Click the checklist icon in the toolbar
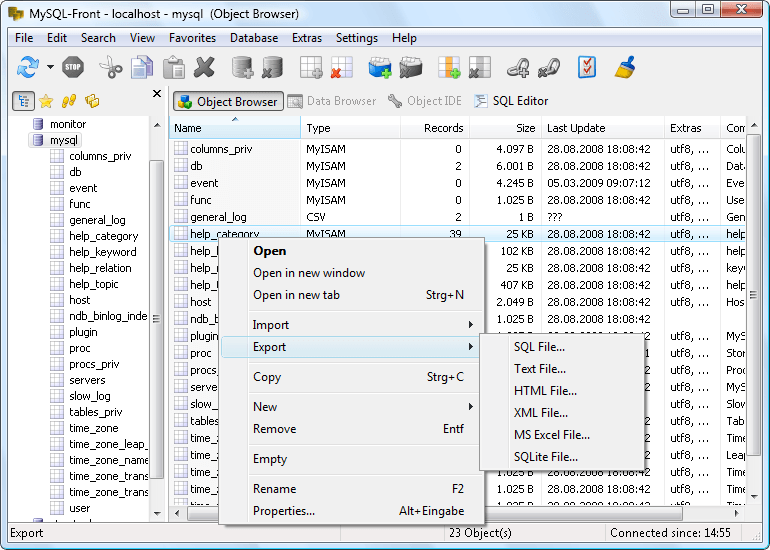Screen dimensions: 770x550 587,68
